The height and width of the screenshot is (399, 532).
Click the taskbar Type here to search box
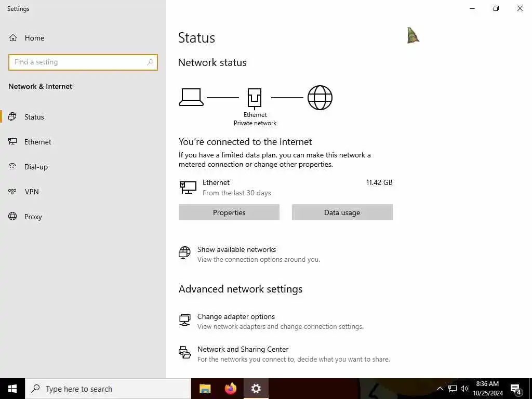108,389
